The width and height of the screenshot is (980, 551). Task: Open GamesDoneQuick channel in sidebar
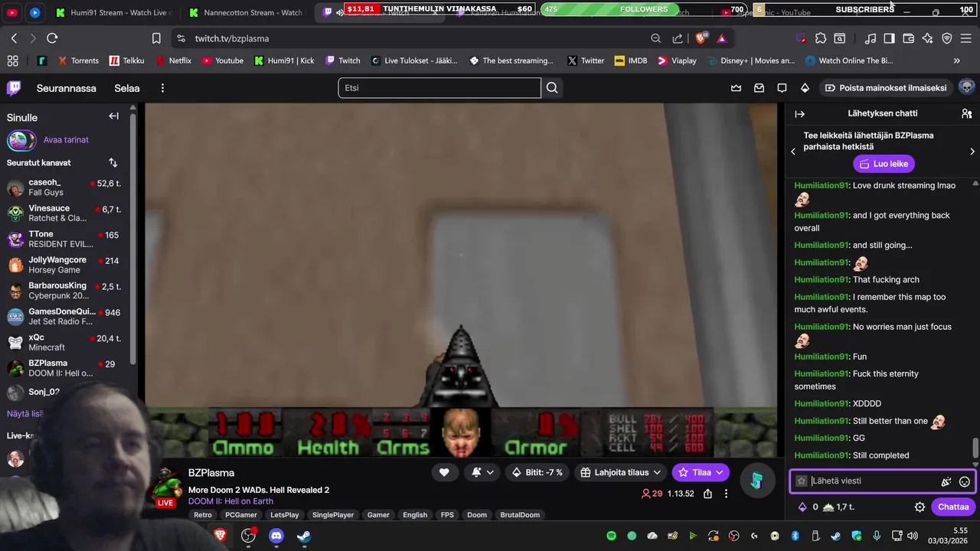pyautogui.click(x=64, y=317)
